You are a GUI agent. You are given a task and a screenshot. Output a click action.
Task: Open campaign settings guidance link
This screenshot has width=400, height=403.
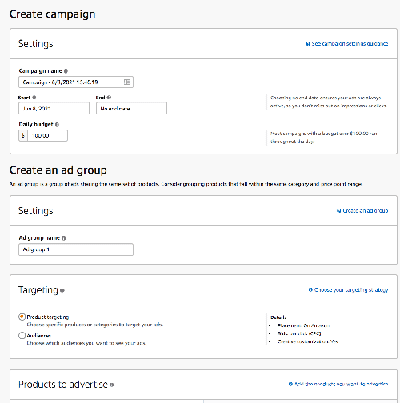[347, 44]
